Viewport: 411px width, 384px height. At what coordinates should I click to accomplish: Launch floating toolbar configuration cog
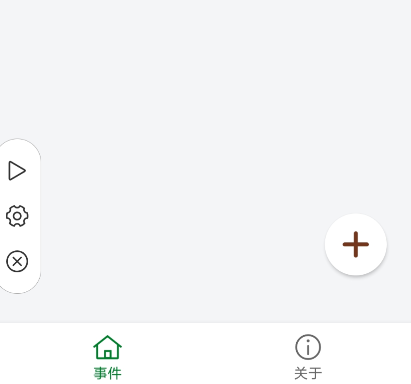click(17, 216)
